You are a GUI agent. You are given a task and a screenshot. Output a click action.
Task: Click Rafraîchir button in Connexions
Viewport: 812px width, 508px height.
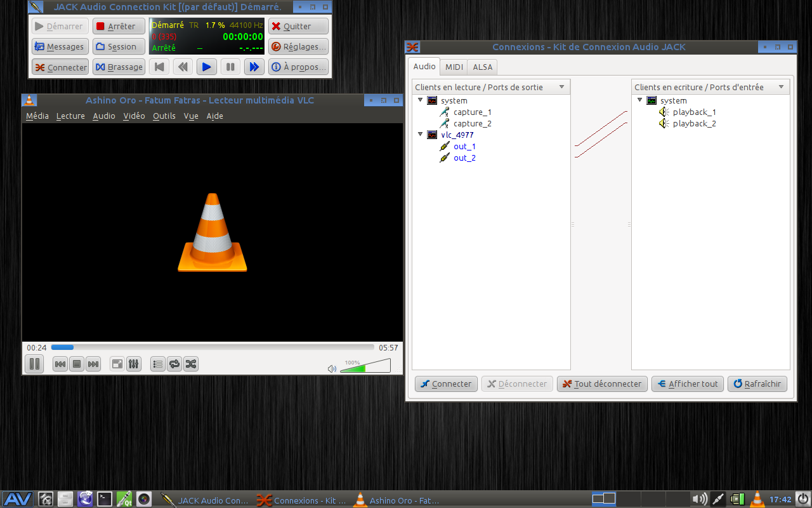(x=757, y=384)
